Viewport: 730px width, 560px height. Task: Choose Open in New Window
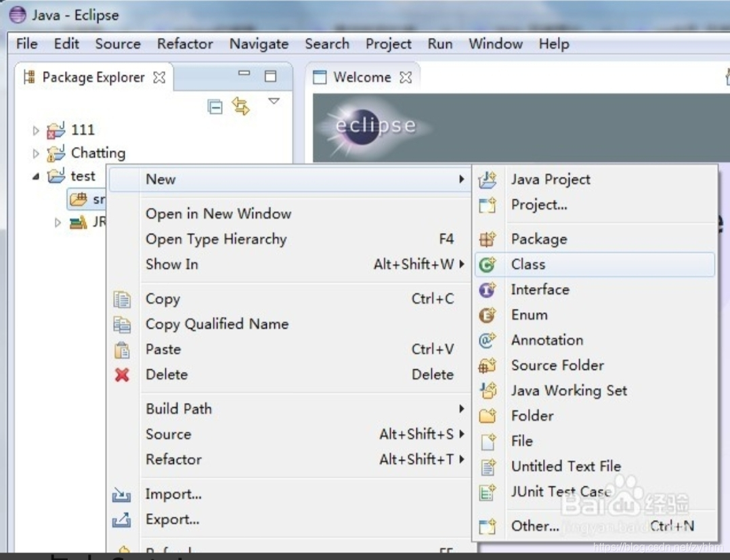click(291, 214)
